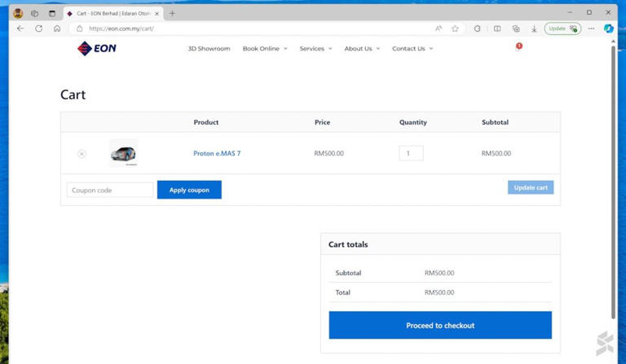The image size is (626, 364).
Task: Toggle split screen view
Action: tap(497, 29)
